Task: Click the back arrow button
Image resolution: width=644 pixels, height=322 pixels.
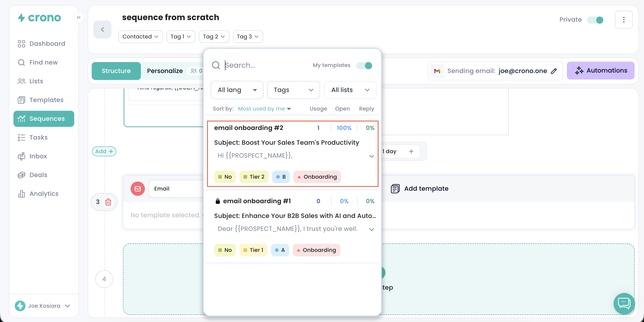Action: tap(102, 29)
